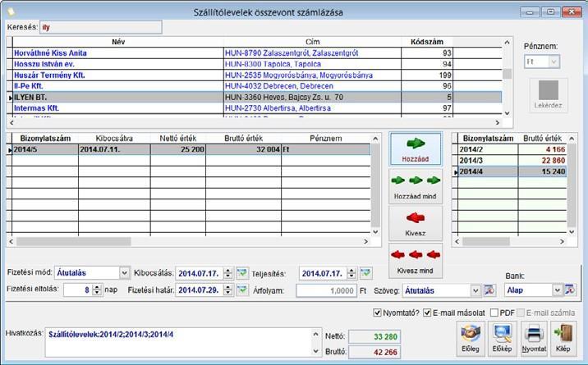Toggle the E-mail másolat checkbox
588x365 pixels.
pyautogui.click(x=427, y=313)
